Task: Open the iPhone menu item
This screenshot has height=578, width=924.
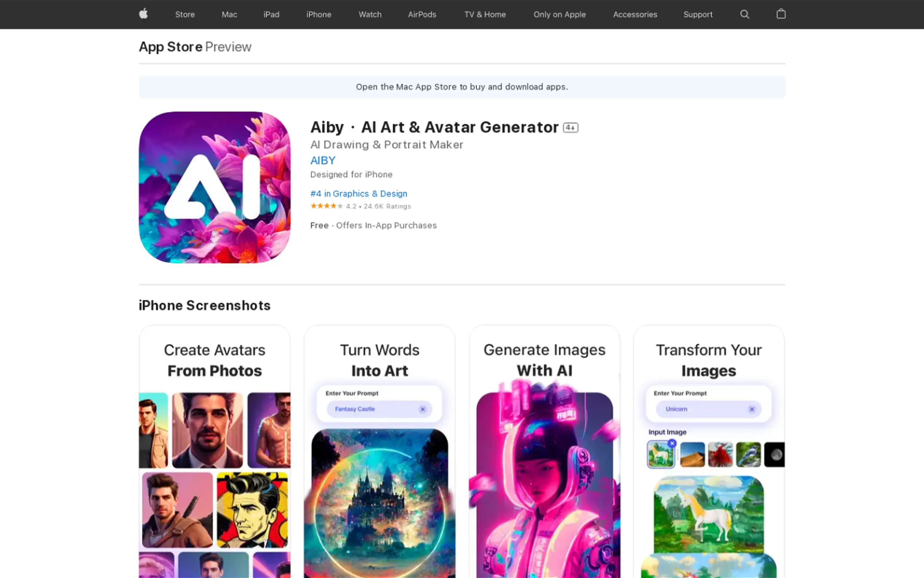Action: pos(319,15)
